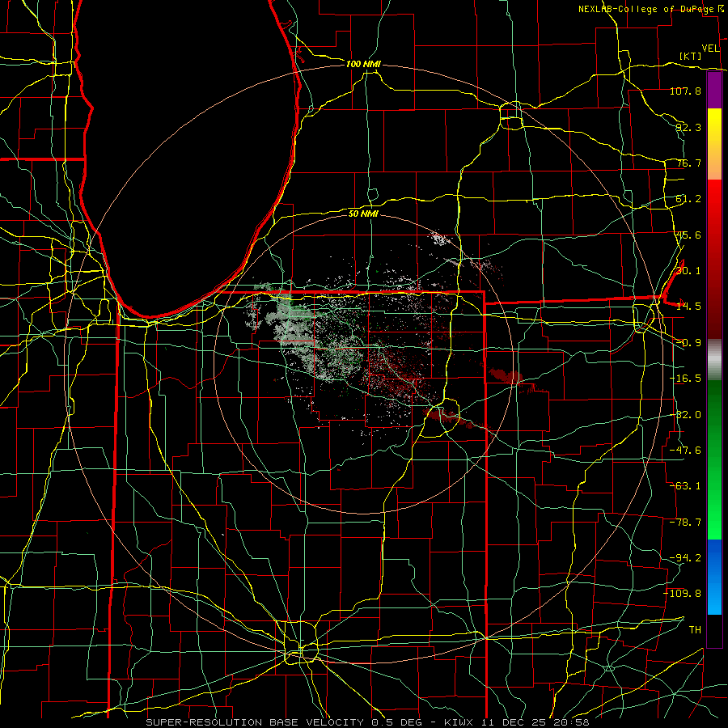Click the yellow-orange segment of the color bar
728x728 pixels.
(x=714, y=144)
